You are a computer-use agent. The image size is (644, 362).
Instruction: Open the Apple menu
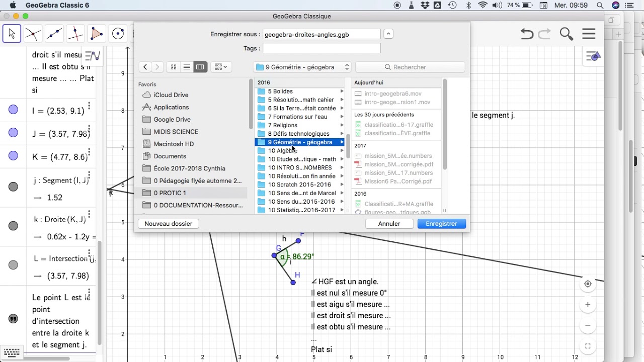click(x=13, y=5)
